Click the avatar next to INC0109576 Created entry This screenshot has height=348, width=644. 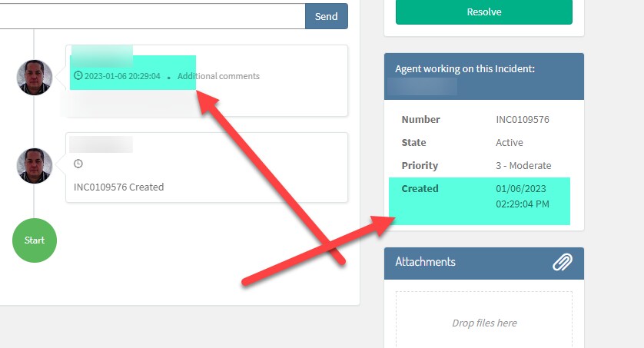click(x=35, y=166)
